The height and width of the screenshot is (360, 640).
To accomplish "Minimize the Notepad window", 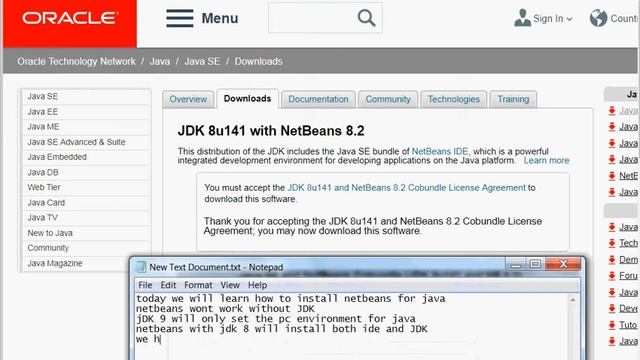I will (516, 264).
